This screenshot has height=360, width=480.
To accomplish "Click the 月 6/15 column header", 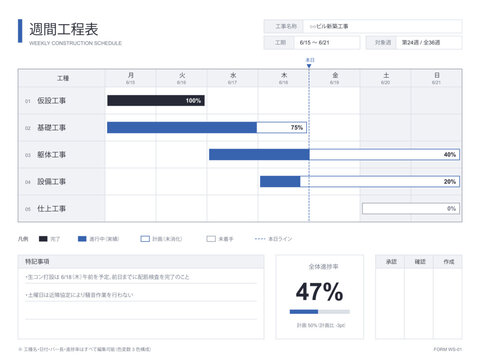I will pyautogui.click(x=131, y=78).
